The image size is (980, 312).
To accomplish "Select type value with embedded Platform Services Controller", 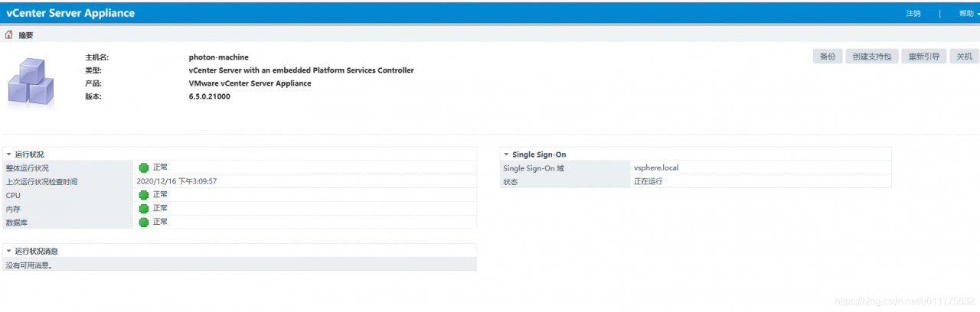I will click(x=302, y=70).
